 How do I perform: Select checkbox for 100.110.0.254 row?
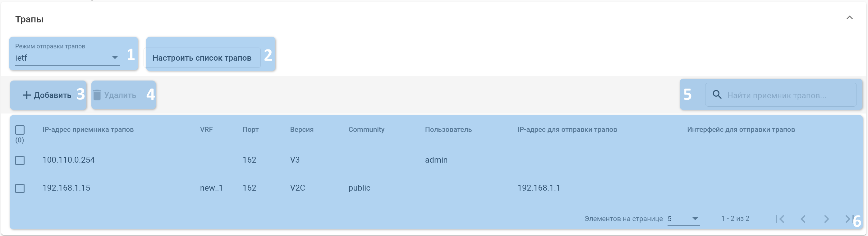20,160
